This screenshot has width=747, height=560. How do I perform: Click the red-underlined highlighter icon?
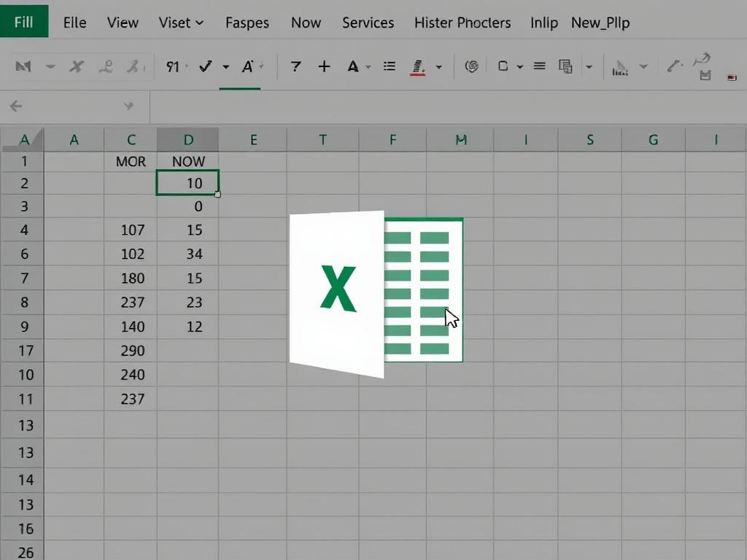tap(417, 67)
